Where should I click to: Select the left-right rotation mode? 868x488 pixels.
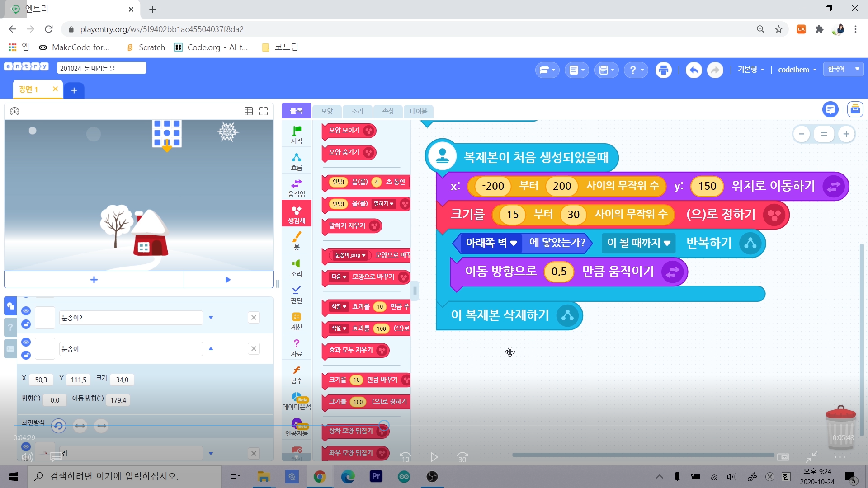tap(80, 426)
